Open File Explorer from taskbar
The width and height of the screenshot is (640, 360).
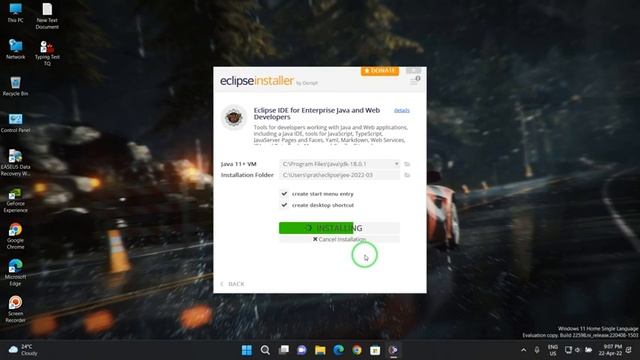(320, 350)
